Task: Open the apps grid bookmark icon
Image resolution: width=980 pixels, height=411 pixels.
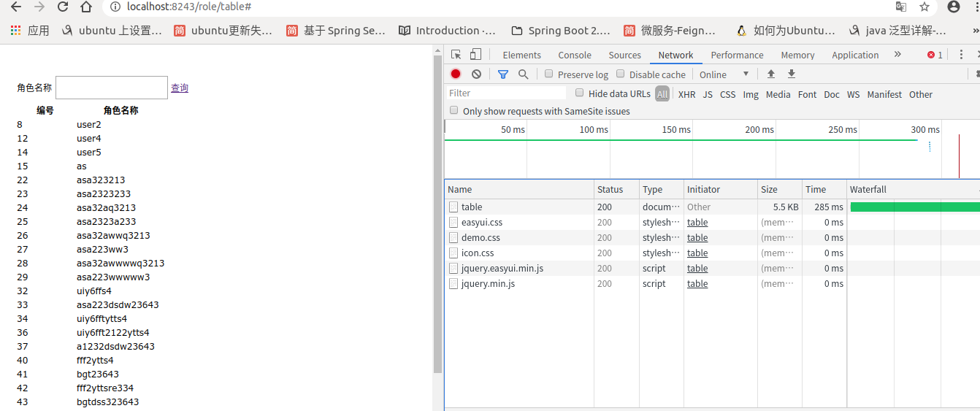Action: click(x=15, y=31)
